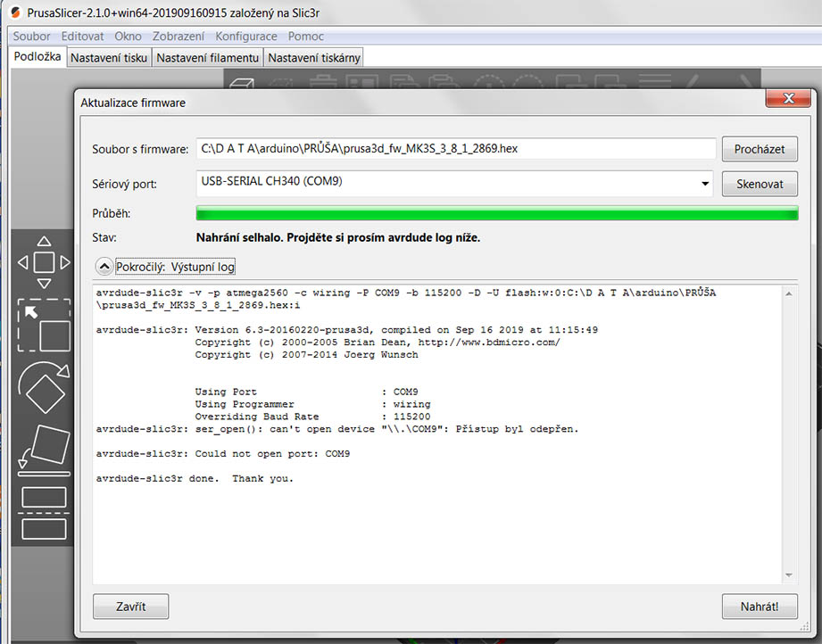The width and height of the screenshot is (822, 644).
Task: Click the Procházet button to browse firmware
Action: [x=759, y=149]
